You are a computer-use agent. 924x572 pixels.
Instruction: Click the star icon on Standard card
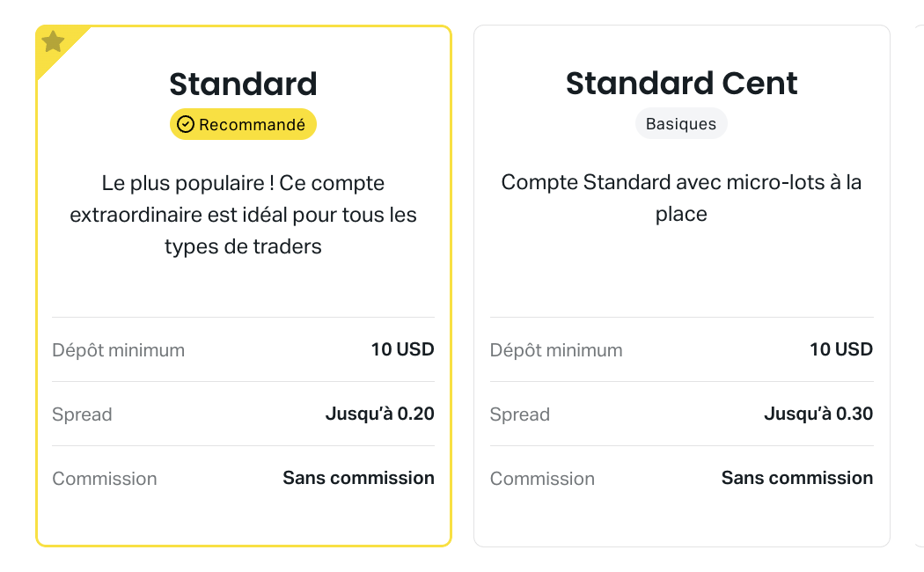[53, 41]
